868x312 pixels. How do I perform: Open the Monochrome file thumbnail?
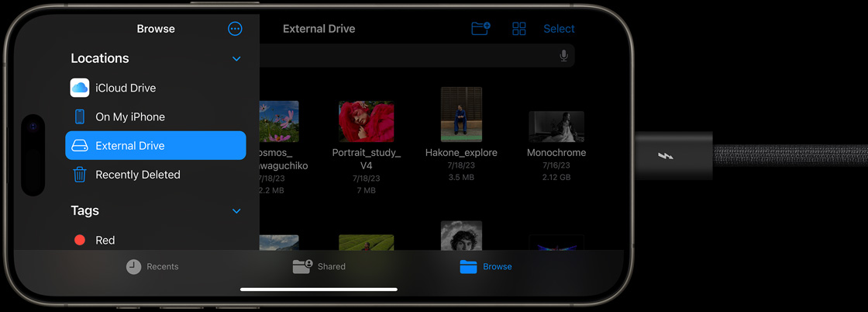556,127
